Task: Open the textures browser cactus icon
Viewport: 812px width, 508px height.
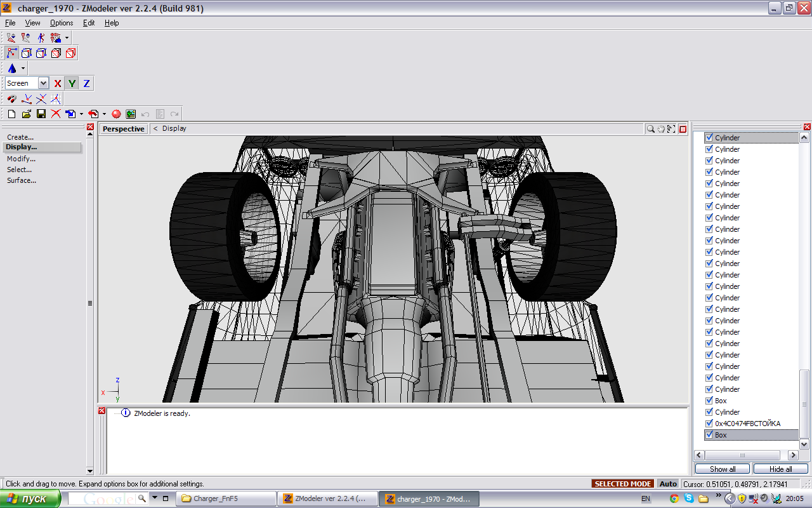Action: pyautogui.click(x=131, y=114)
